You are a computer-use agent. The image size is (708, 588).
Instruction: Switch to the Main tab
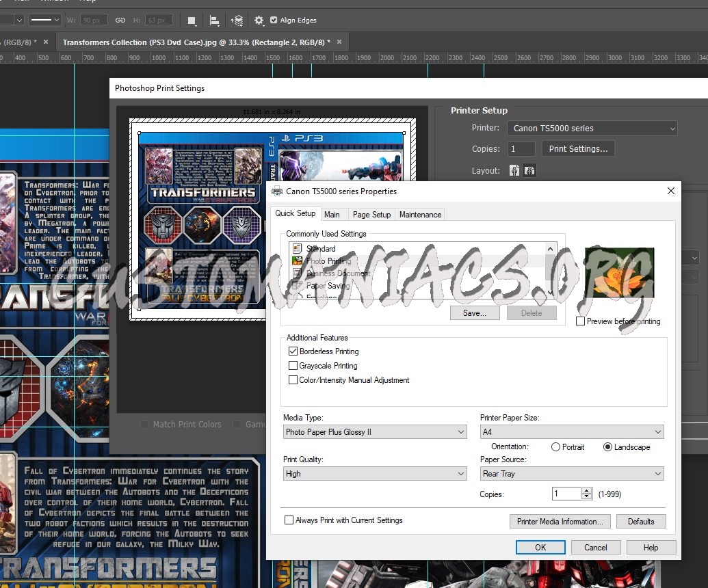point(332,215)
